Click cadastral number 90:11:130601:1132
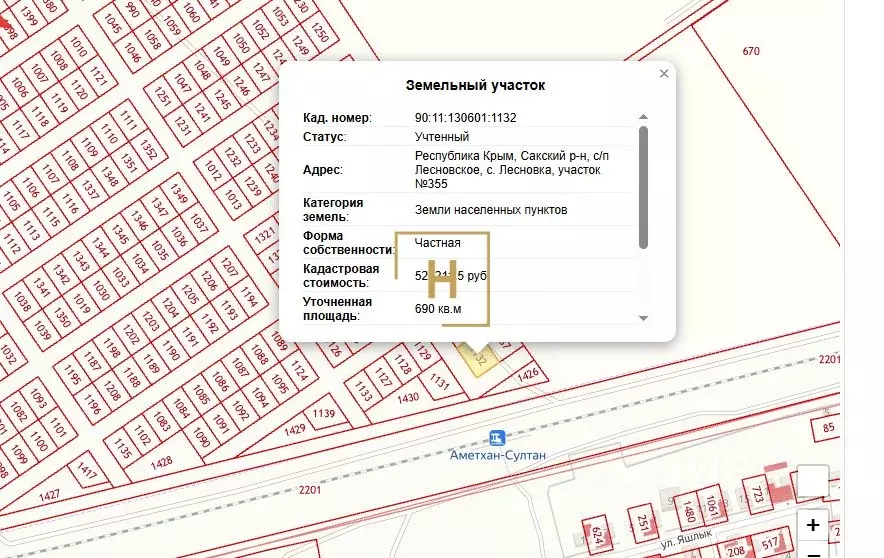This screenshot has height=558, width=884. (465, 118)
